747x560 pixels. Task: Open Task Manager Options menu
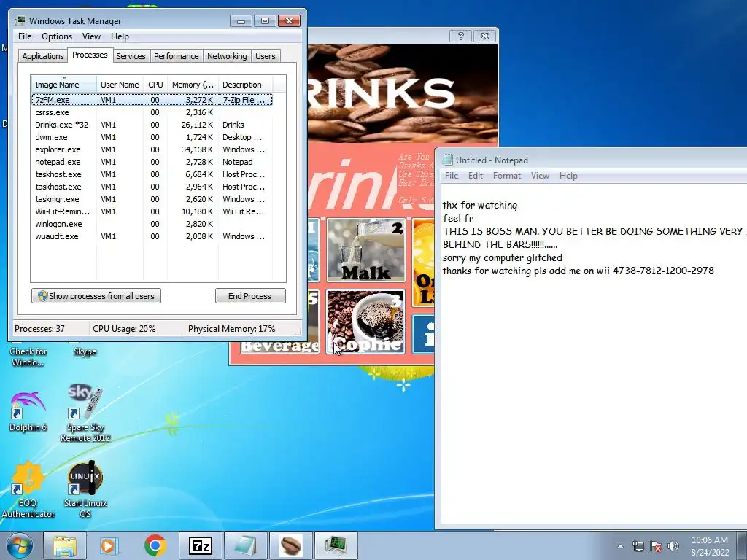point(57,36)
